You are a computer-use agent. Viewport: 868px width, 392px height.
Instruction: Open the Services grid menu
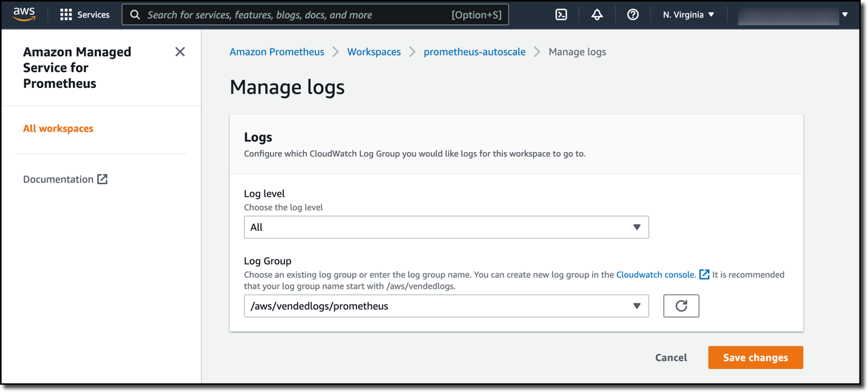tap(66, 15)
